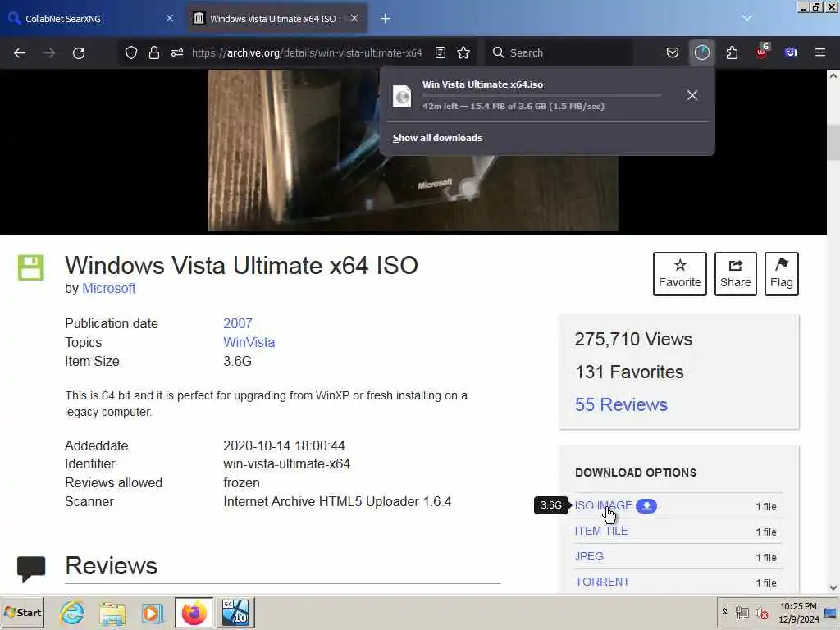Click the muted volume tray icon
This screenshot has width=840, height=630.
(x=762, y=613)
